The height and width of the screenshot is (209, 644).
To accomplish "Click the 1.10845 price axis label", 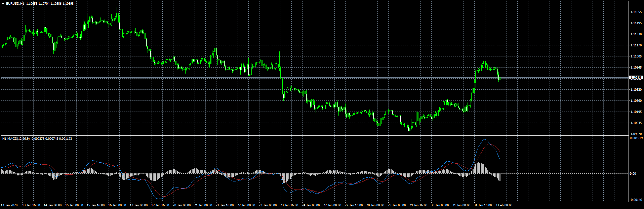I will click(636, 68).
